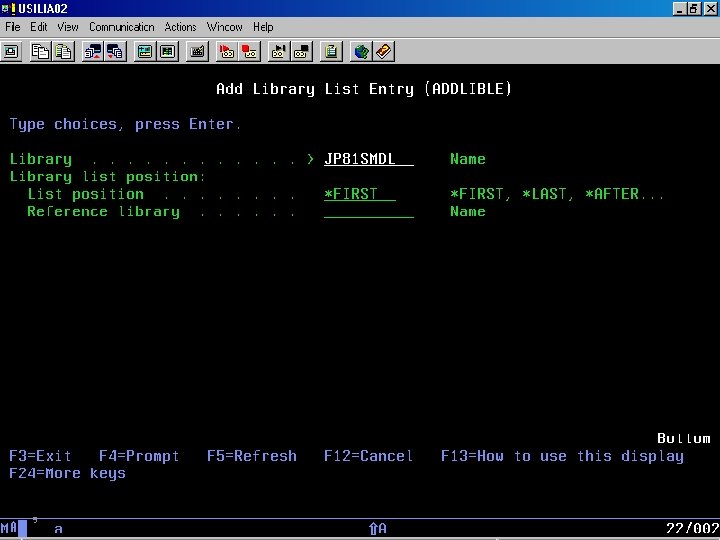This screenshot has width=720, height=540.
Task: Click the shift/caps 'A' indicator in status bar
Action: [377, 529]
